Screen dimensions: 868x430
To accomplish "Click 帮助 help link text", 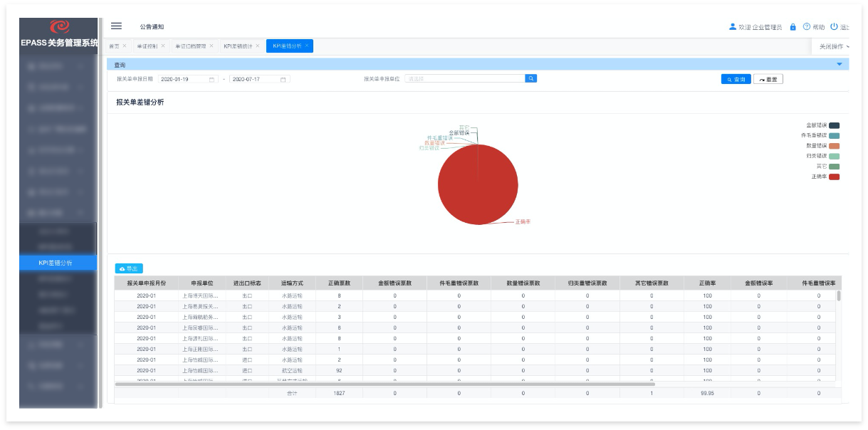I will (x=819, y=27).
